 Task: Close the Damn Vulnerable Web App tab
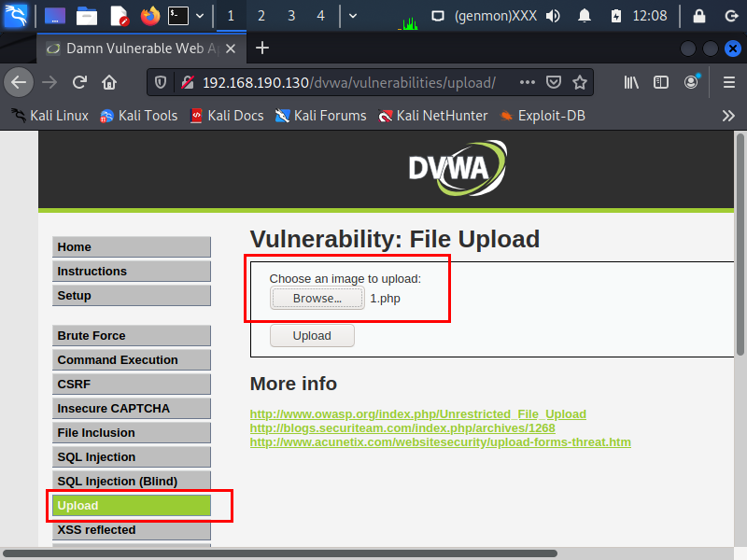point(231,49)
